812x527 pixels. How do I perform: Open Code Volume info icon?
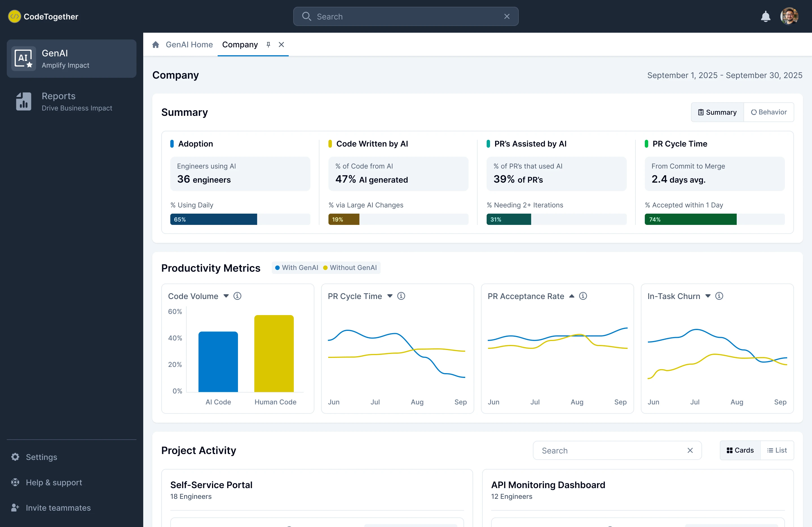[x=237, y=296]
